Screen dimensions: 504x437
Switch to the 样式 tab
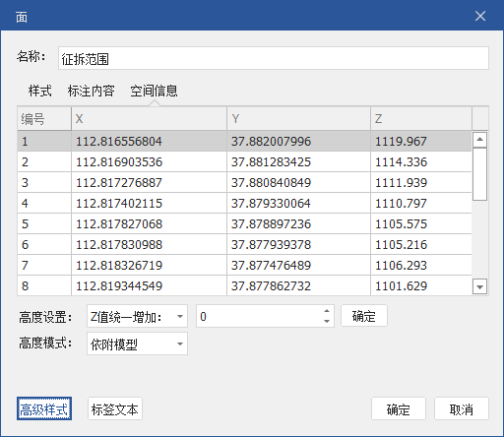[x=40, y=91]
